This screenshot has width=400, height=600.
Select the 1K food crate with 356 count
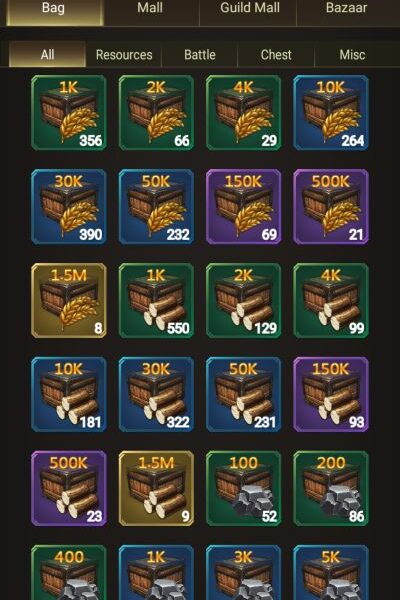point(69,112)
